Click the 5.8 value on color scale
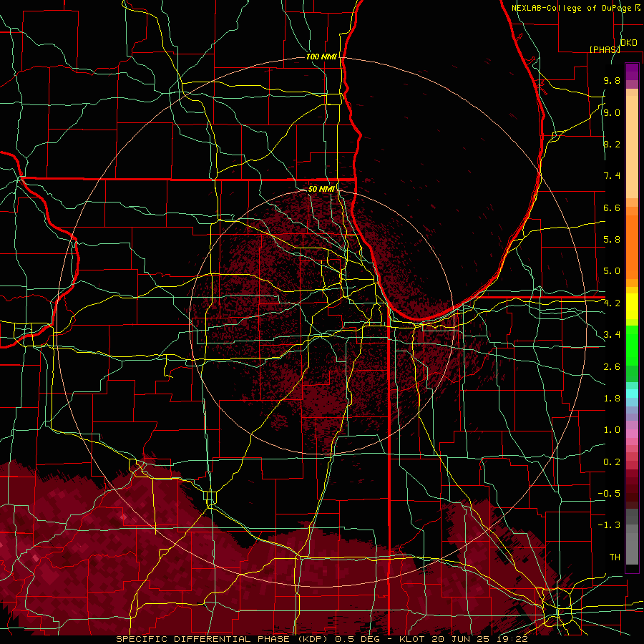Screen dimensions: 644x644 pyautogui.click(x=612, y=240)
